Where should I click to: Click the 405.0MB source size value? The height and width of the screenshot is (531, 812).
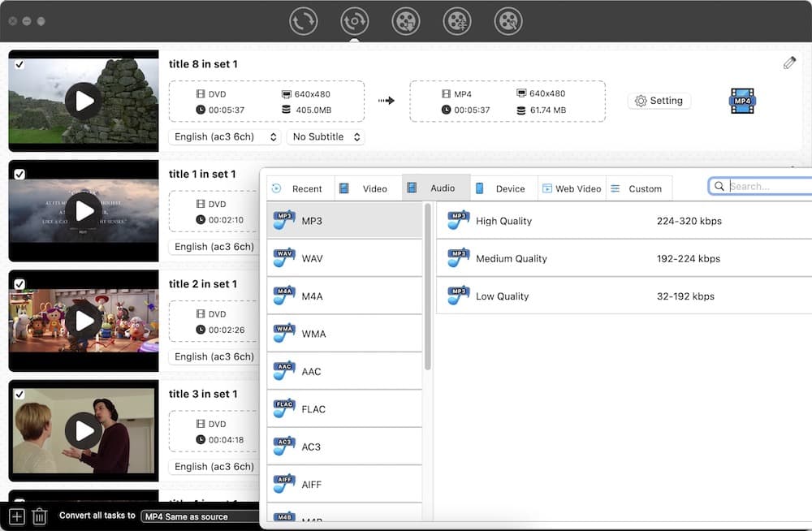pyautogui.click(x=313, y=110)
